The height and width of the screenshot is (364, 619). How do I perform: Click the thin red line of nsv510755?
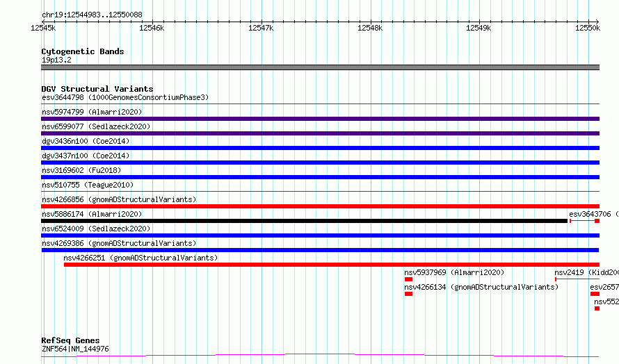[320, 192]
